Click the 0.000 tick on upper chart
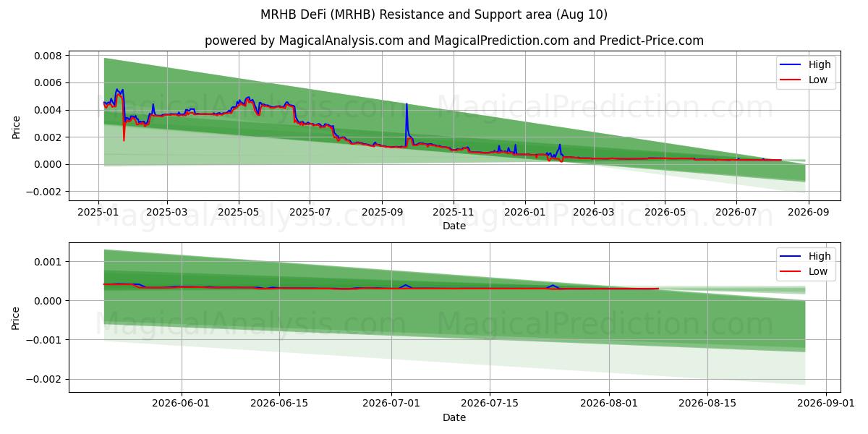 (48, 164)
